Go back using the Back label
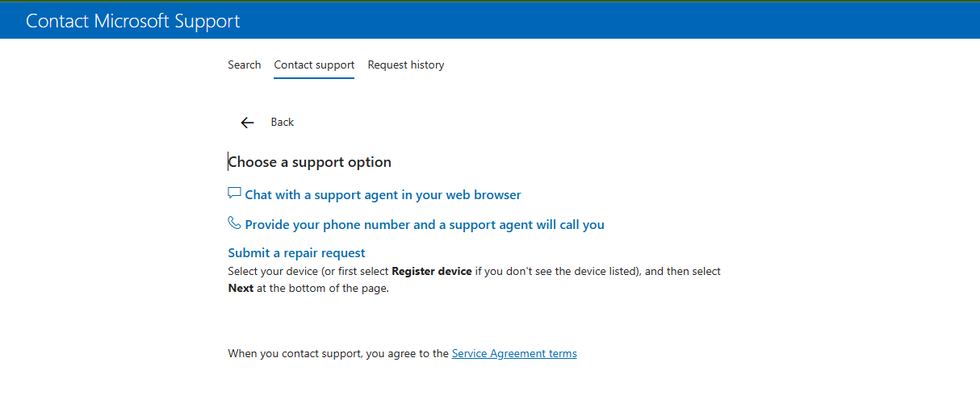This screenshot has width=980, height=408. (x=283, y=122)
